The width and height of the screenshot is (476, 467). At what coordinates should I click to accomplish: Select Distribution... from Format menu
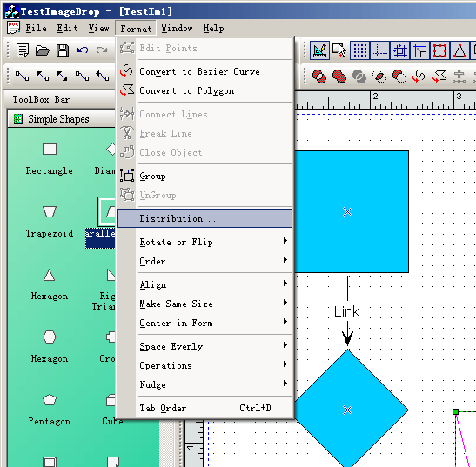(x=204, y=218)
